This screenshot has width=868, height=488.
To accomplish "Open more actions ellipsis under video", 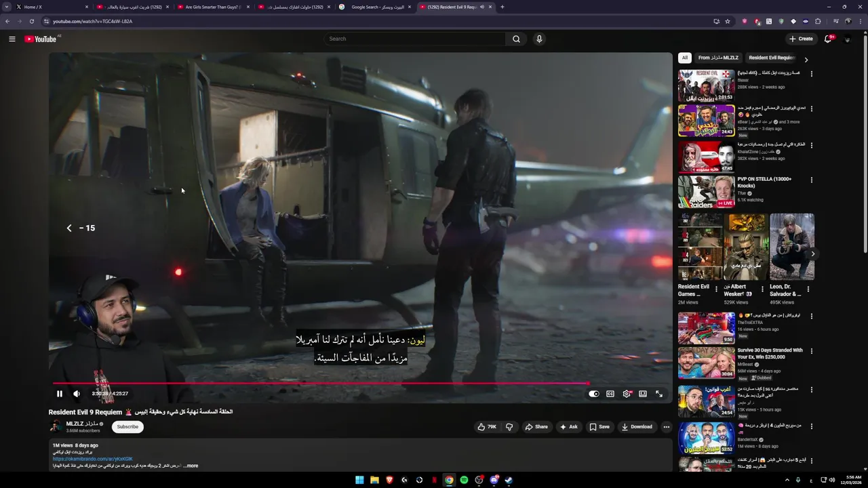I will coord(667,427).
